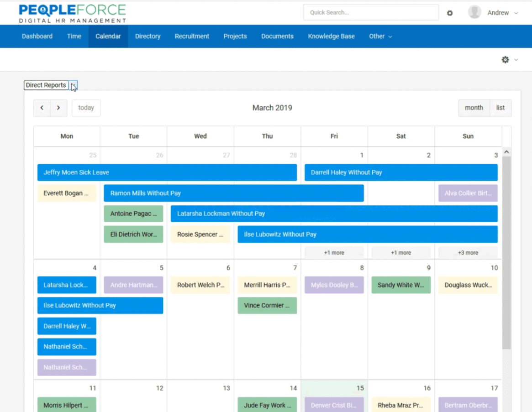Open the Time tab
Viewport: 532px width, 412px height.
tap(74, 37)
